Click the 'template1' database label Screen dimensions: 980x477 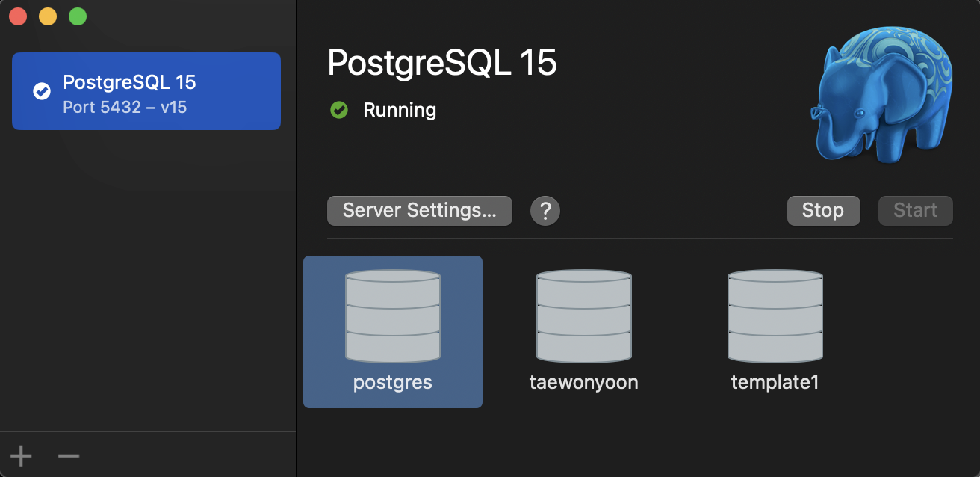[775, 383]
